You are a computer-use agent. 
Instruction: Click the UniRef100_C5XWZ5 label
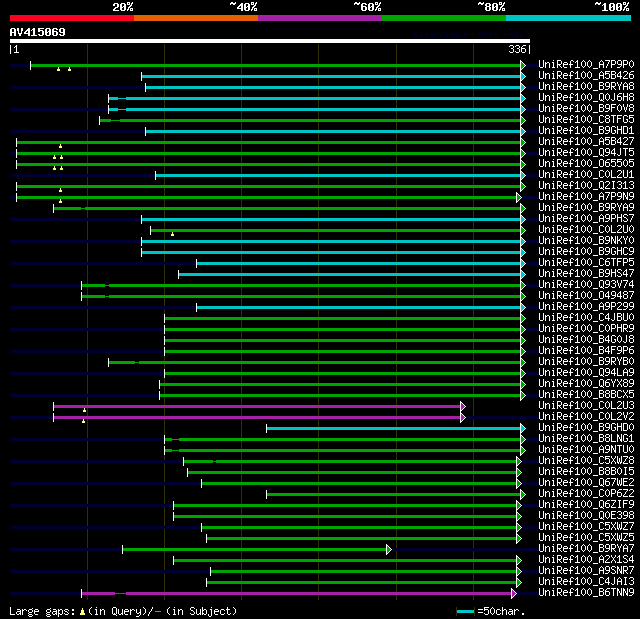pyautogui.click(x=586, y=538)
